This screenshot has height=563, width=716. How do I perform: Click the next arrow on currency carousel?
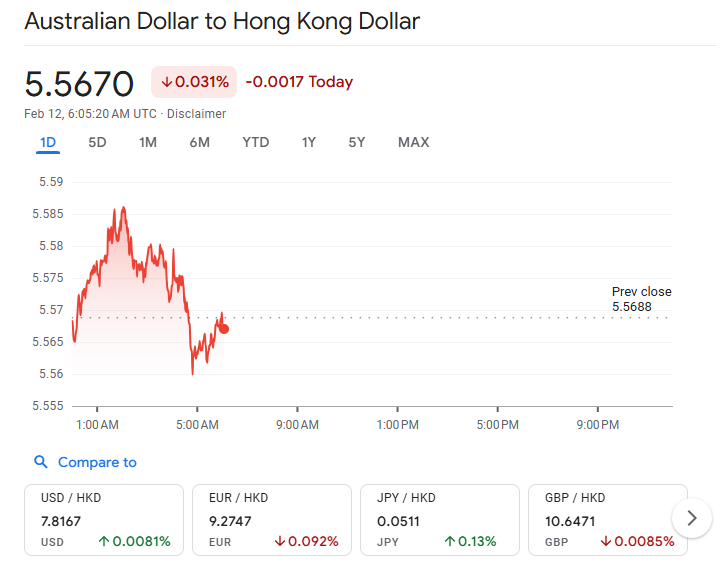pyautogui.click(x=691, y=518)
